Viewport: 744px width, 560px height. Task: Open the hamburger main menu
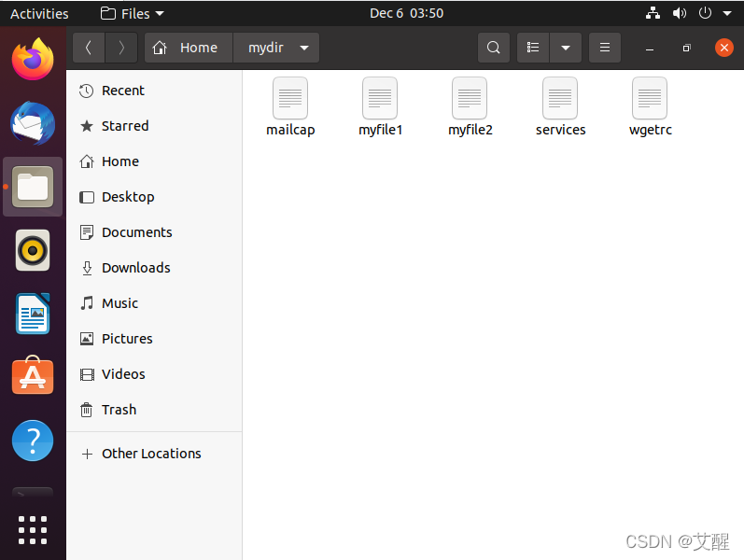[x=605, y=48]
